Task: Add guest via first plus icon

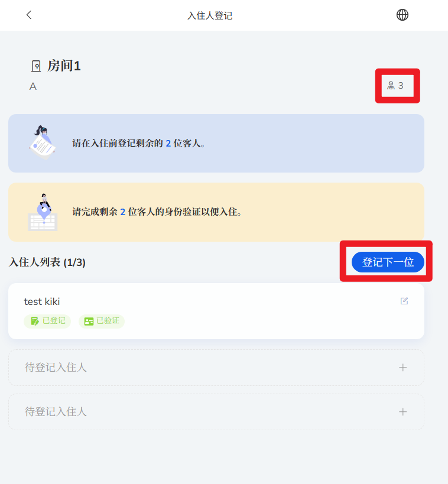Action: [402, 368]
